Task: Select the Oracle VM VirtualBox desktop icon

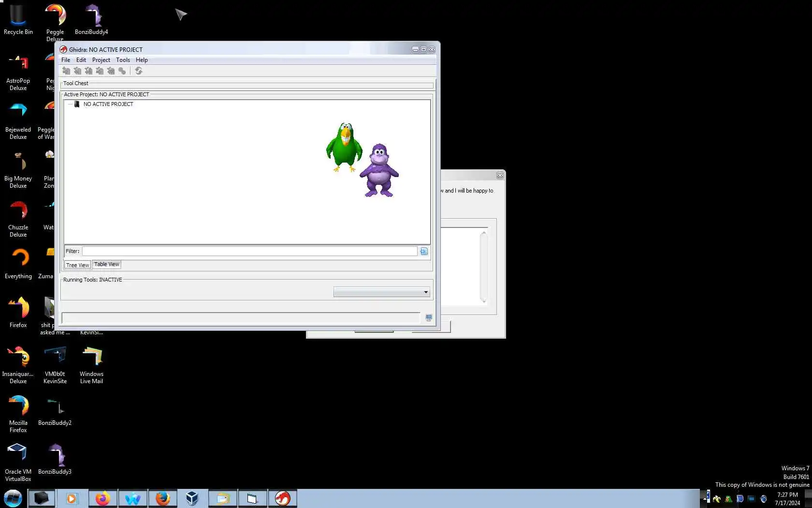Action: point(18,463)
